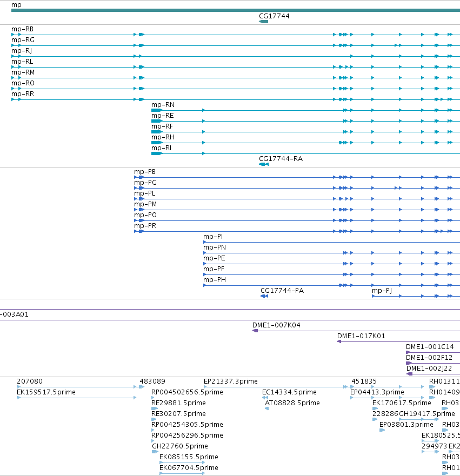
Task: Select EST EK067704.5prime label
Action: coord(189,468)
